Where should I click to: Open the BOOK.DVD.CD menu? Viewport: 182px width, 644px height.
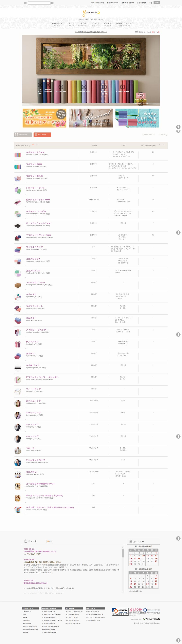click(x=124, y=24)
